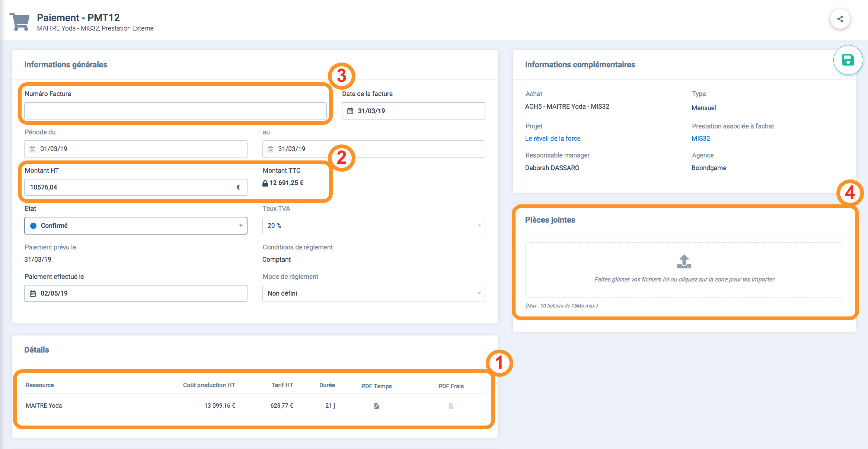Click the calendar icon in the au date field

[271, 149]
